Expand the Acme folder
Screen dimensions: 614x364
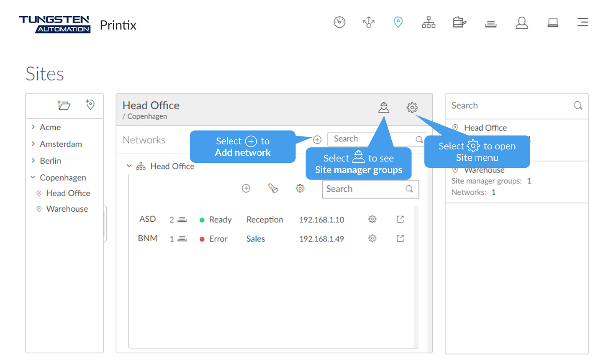[33, 127]
